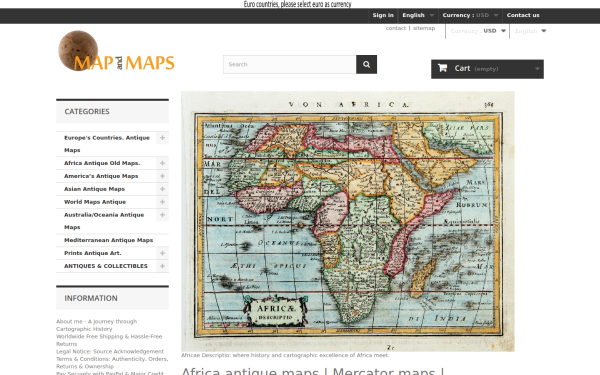Click the Africae Descriptio map image
Viewport: 600px width, 375px height.
coord(348,221)
